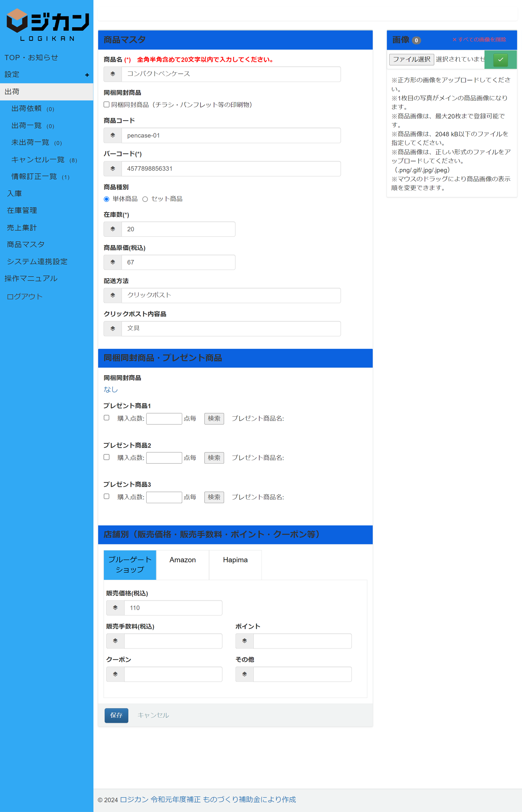Switch to the Amazon store tab

(182, 560)
